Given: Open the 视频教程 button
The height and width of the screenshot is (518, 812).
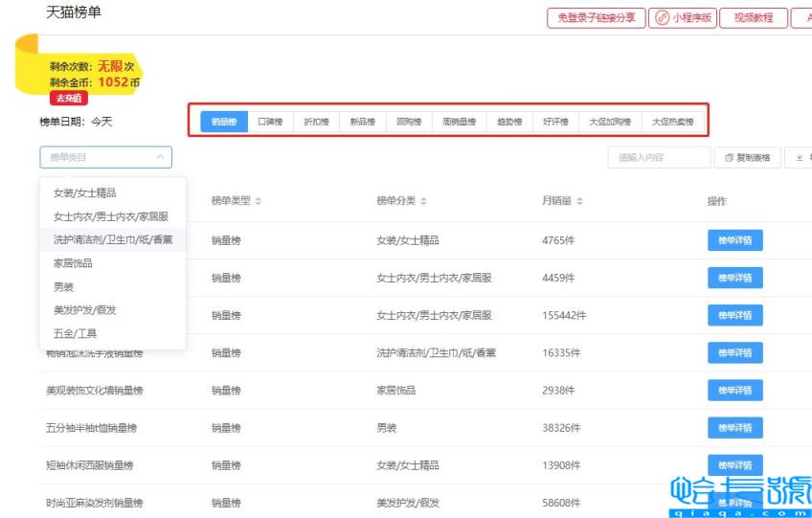Looking at the screenshot, I should coord(754,17).
